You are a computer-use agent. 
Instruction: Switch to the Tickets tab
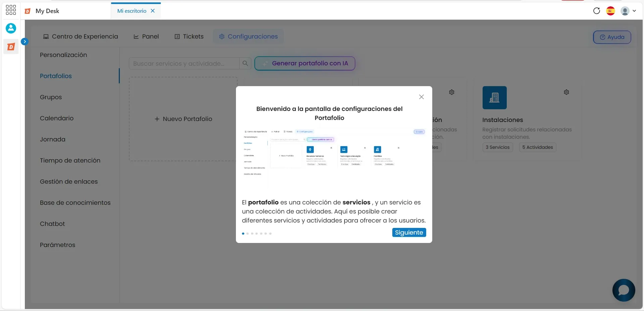189,37
